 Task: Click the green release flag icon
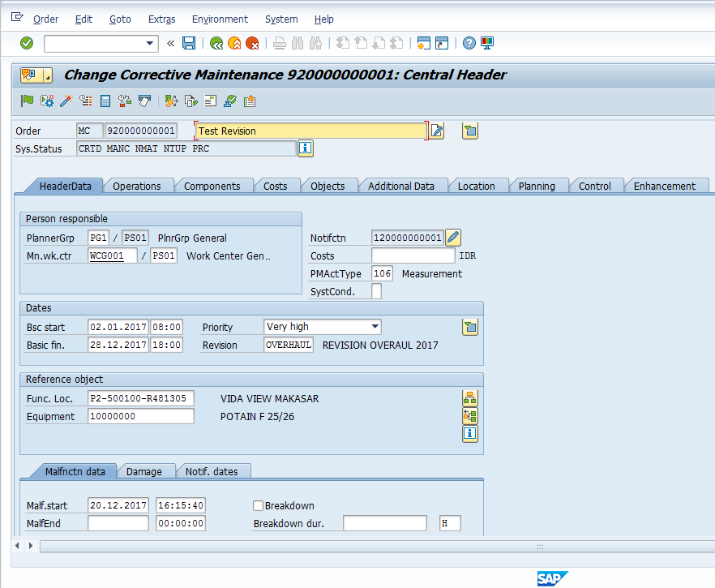point(25,101)
